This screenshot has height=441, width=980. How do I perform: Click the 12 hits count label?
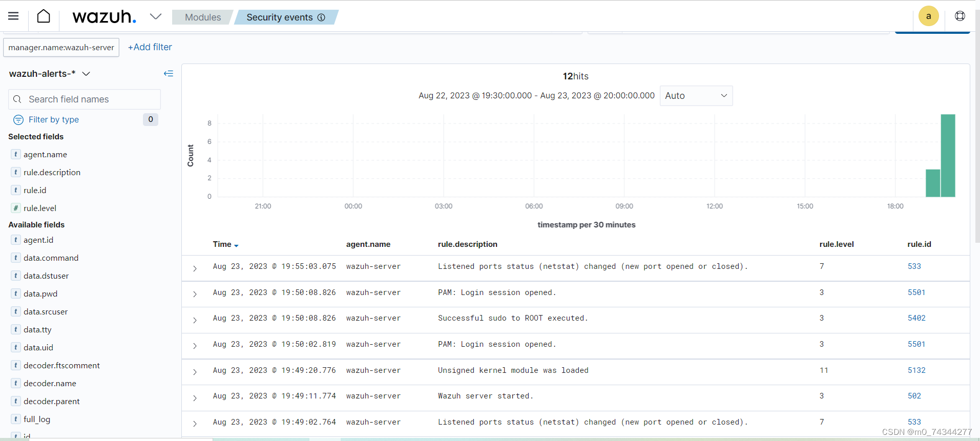pos(576,76)
